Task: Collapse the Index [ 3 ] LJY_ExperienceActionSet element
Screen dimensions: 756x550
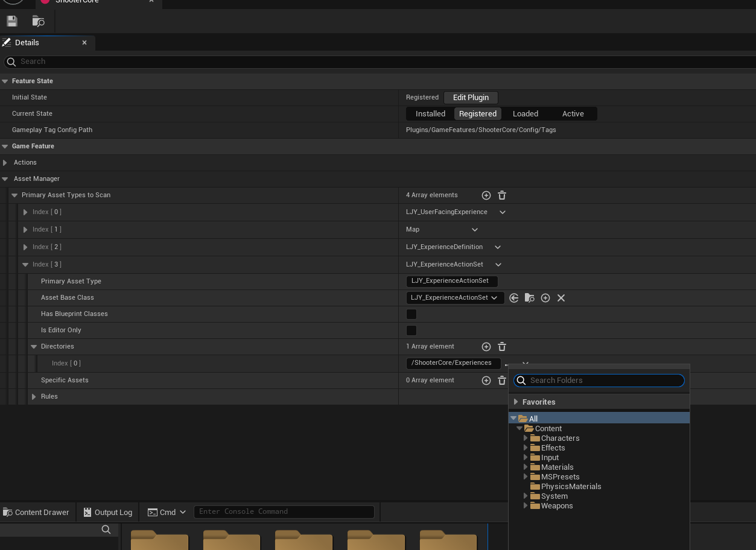Action: [25, 265]
